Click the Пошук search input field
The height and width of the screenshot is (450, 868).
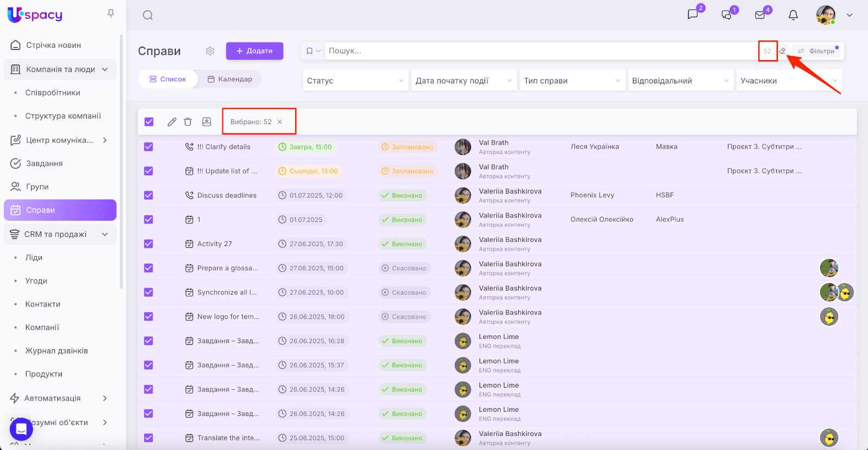(540, 51)
